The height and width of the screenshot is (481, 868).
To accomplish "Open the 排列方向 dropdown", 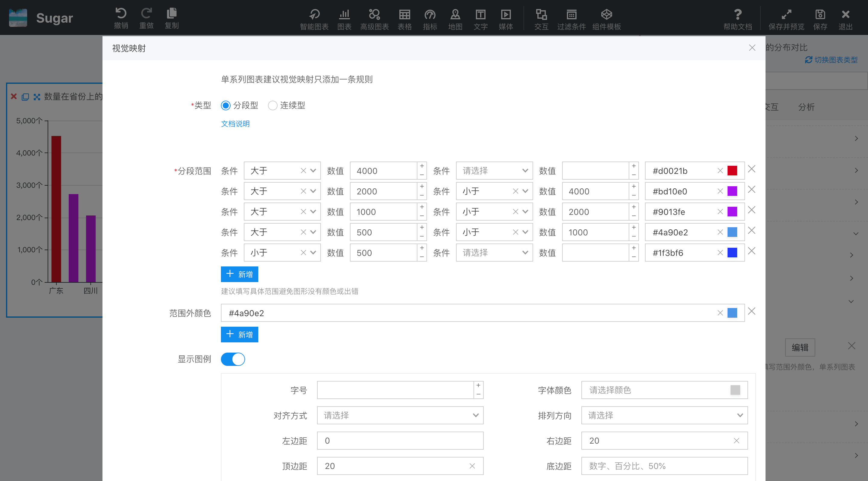I will (x=664, y=415).
